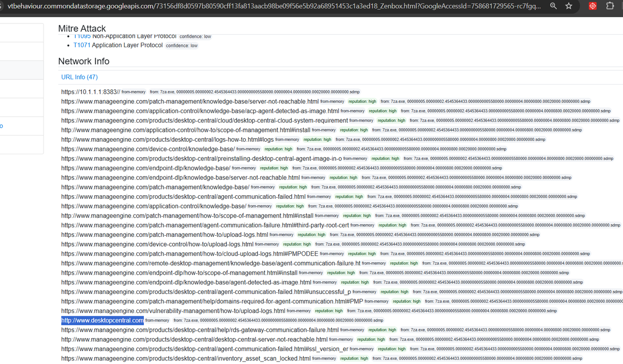Viewport: 623px width, 364px height.
Task: Open the T1071 Mitre technique link
Action: point(82,45)
